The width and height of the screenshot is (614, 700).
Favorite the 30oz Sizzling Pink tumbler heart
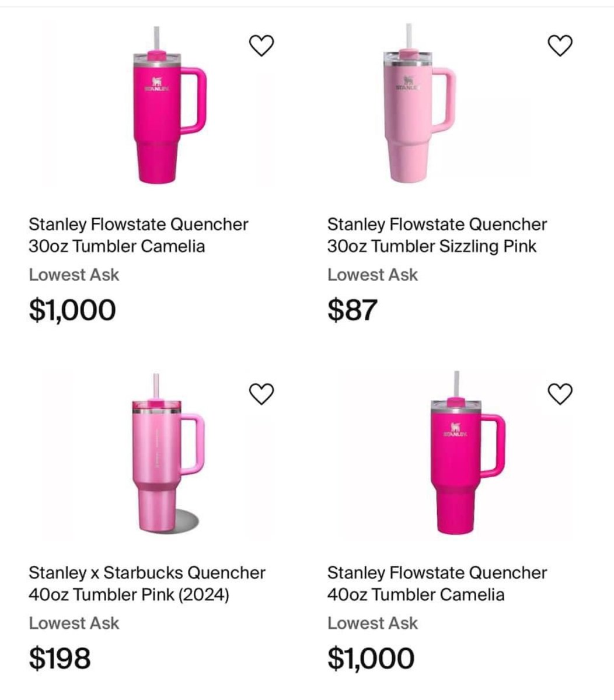[x=560, y=45]
